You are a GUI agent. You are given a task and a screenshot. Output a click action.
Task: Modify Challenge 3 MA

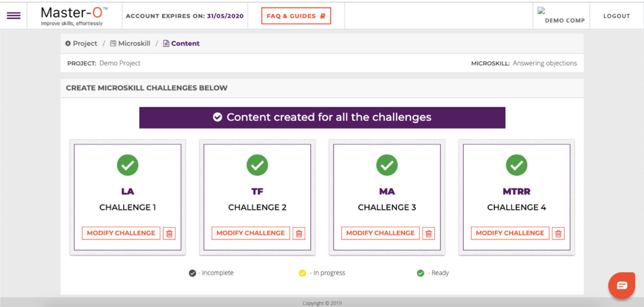[381, 233]
